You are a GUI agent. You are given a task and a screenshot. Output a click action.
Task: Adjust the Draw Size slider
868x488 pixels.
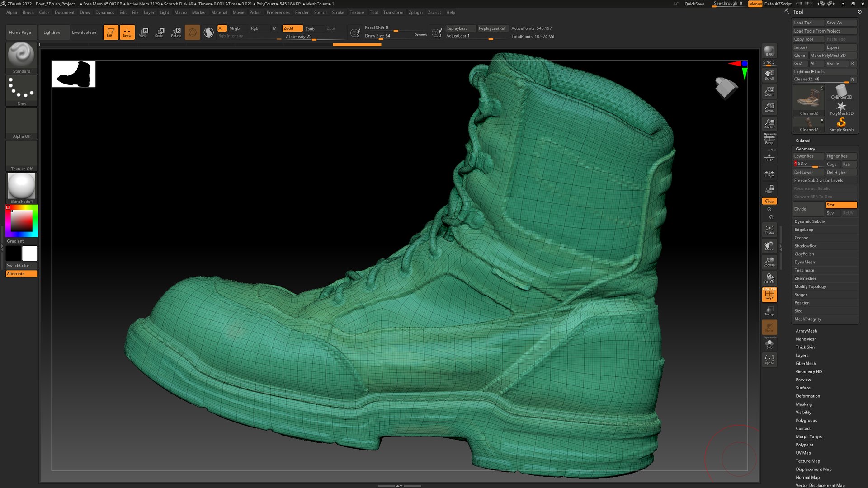(396, 36)
